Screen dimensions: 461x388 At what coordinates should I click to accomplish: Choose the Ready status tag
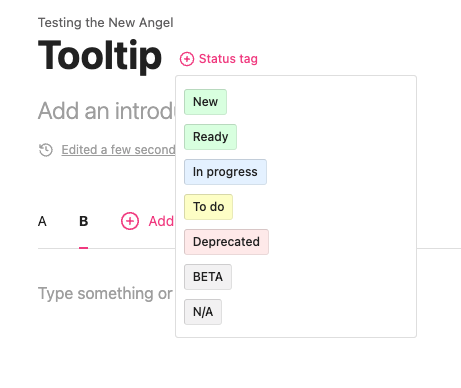tap(210, 137)
